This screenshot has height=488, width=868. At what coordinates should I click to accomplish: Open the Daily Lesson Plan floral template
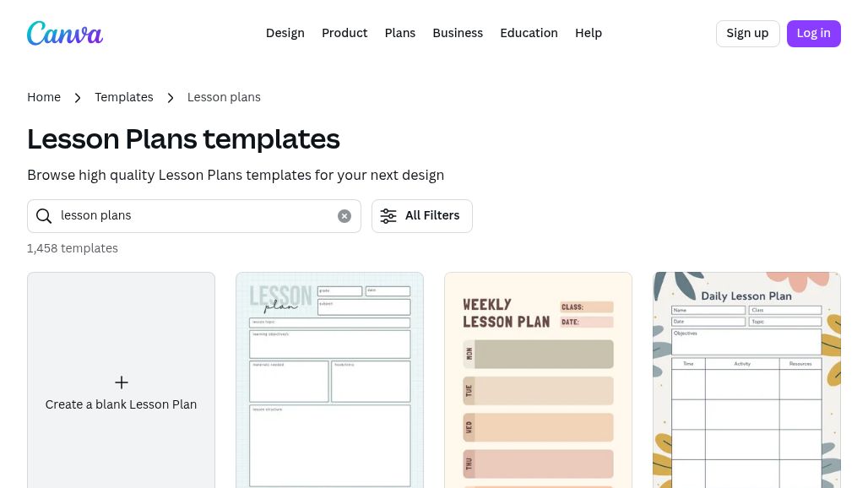pyautogui.click(x=746, y=380)
